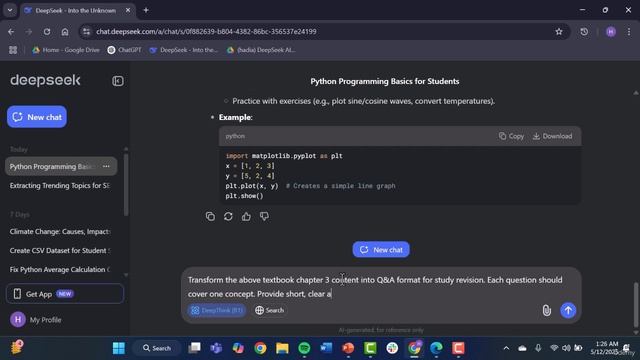Open Climate Change: Causes, Impacts chat
640x360 pixels.
[60, 232]
